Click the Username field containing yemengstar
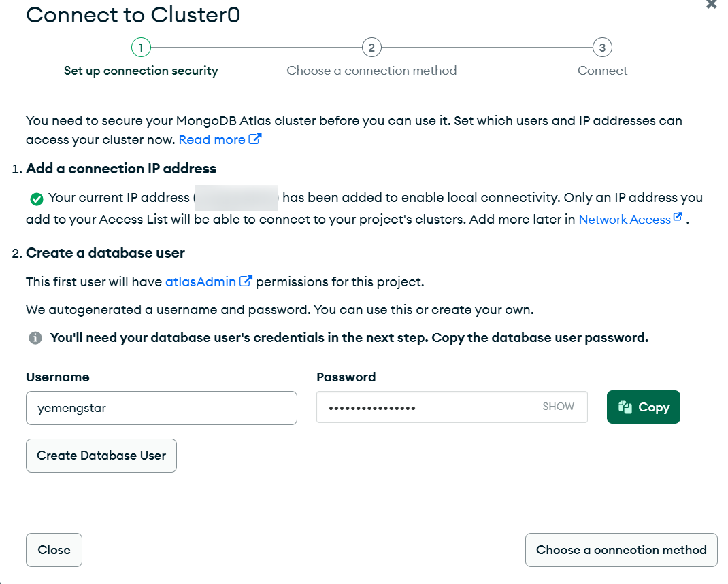Screen dimensions: 728x584 pos(161,408)
